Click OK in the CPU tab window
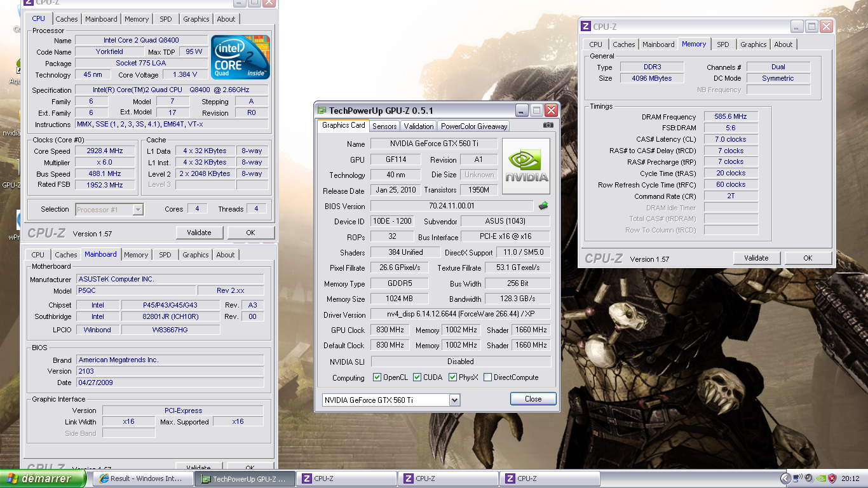868x488 pixels. [x=250, y=233]
